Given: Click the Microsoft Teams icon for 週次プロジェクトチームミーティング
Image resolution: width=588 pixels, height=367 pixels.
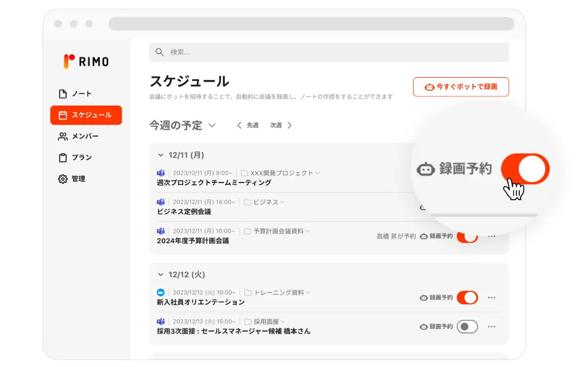Looking at the screenshot, I should coord(161,173).
